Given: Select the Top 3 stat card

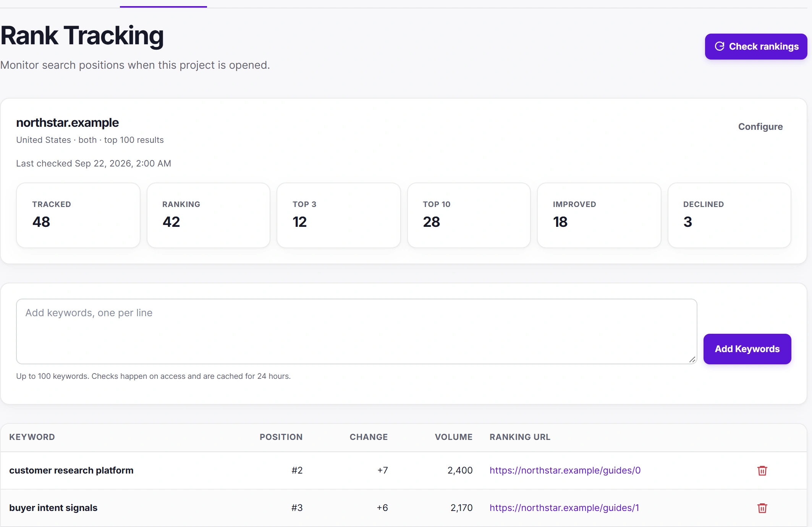Looking at the screenshot, I should pyautogui.click(x=339, y=215).
